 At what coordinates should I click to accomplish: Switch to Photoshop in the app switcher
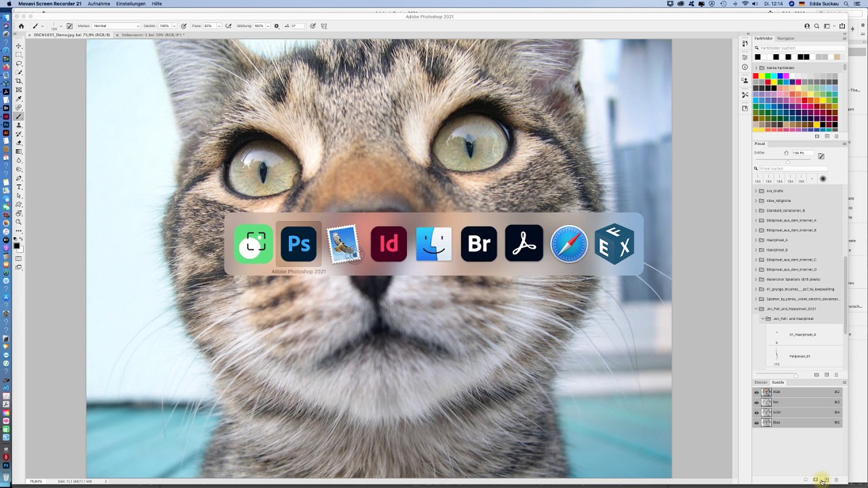(x=298, y=244)
